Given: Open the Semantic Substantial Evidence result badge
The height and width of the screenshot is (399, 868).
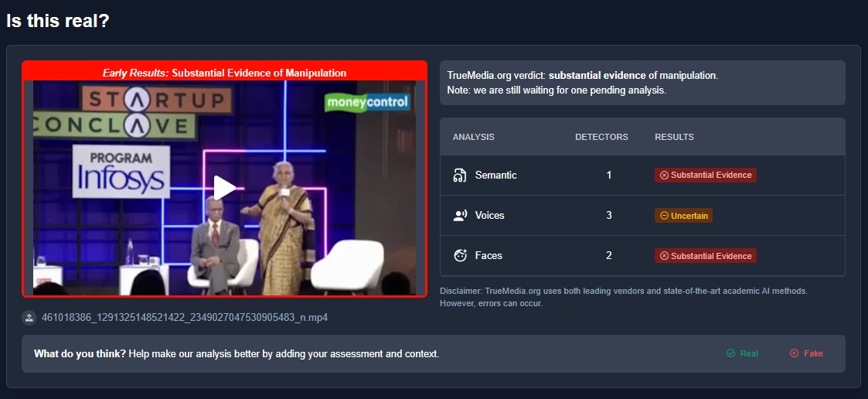Looking at the screenshot, I should click(x=705, y=175).
